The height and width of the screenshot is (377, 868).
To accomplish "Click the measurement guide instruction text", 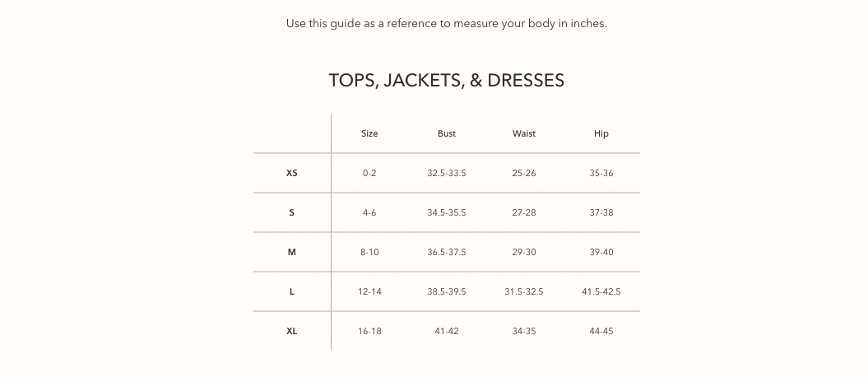I will (x=446, y=23).
